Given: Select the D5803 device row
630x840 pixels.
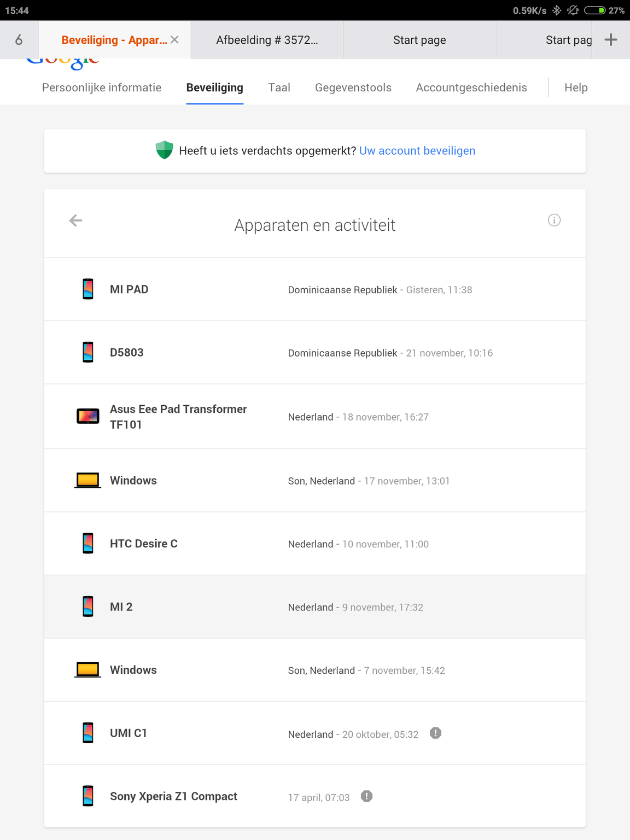Looking at the screenshot, I should tap(314, 353).
